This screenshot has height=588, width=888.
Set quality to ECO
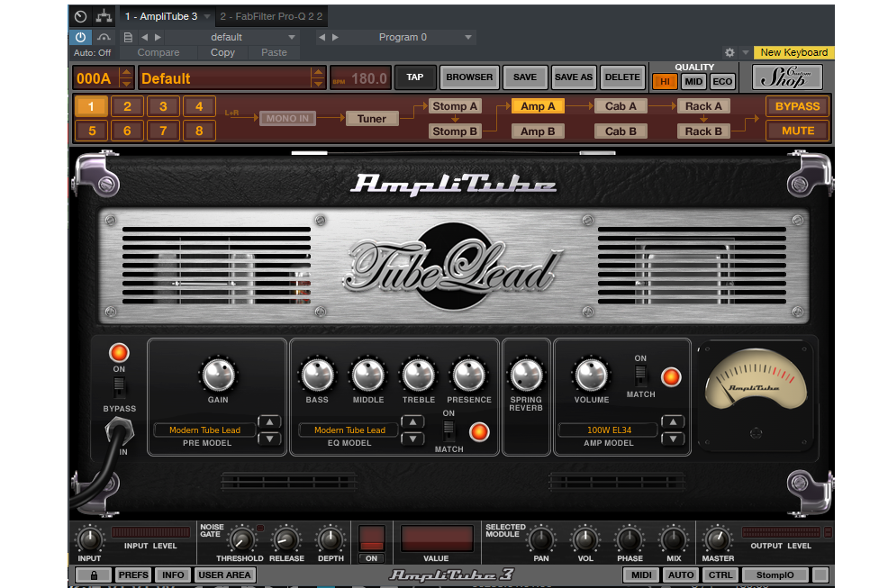(722, 82)
